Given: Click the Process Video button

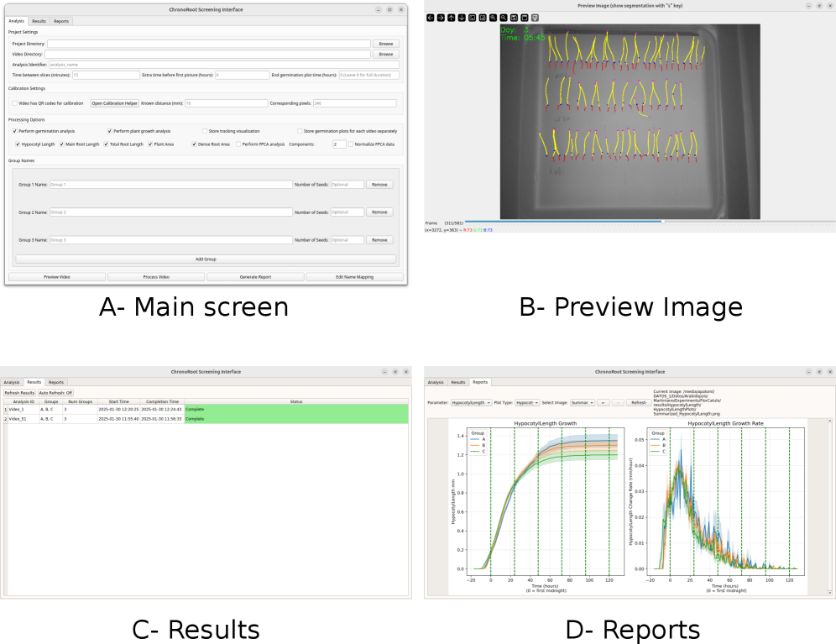Looking at the screenshot, I should (156, 277).
